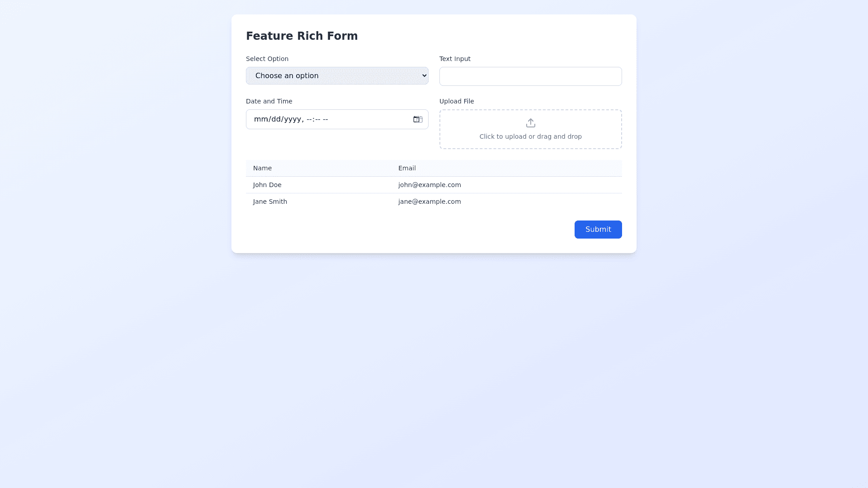Click the 'Upload File' label

coord(457,101)
